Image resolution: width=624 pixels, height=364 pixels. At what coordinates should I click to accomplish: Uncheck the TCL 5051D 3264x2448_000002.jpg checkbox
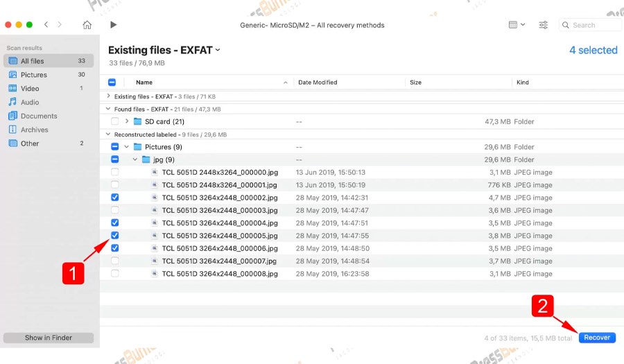pyautogui.click(x=115, y=198)
